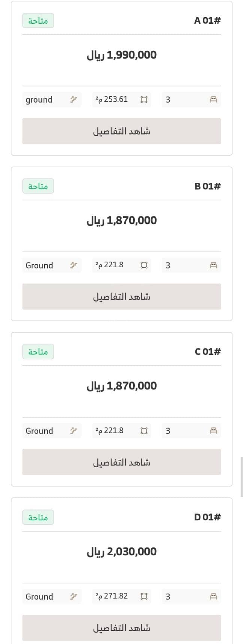Click the stairs floor icon in unit A 01
243x644 pixels.
click(x=74, y=100)
